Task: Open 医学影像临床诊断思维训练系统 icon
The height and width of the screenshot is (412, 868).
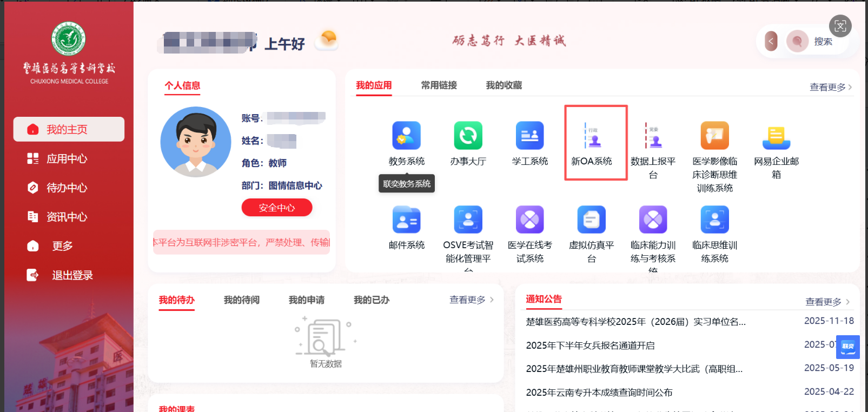Action: point(714,136)
